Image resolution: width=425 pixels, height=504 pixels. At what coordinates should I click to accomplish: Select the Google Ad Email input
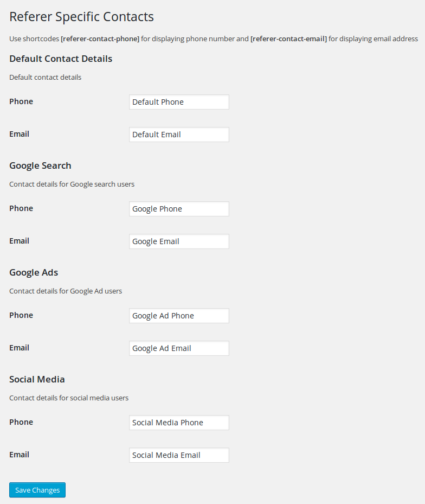coord(179,348)
